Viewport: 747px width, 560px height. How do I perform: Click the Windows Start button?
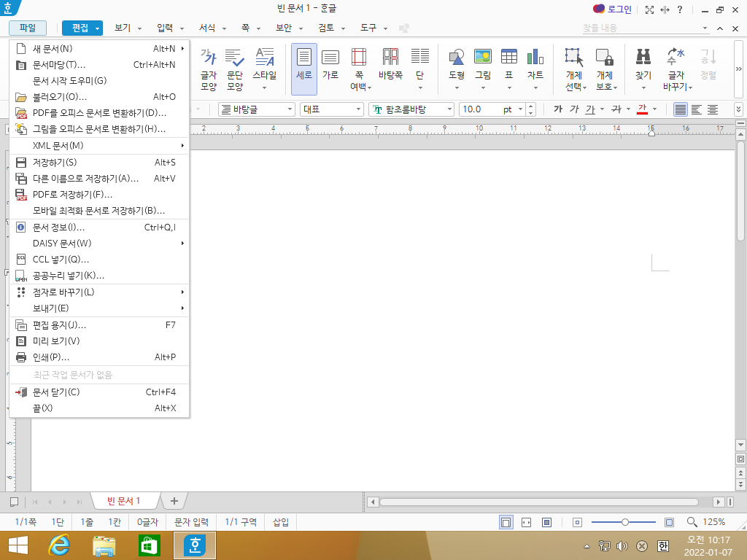[x=18, y=545]
